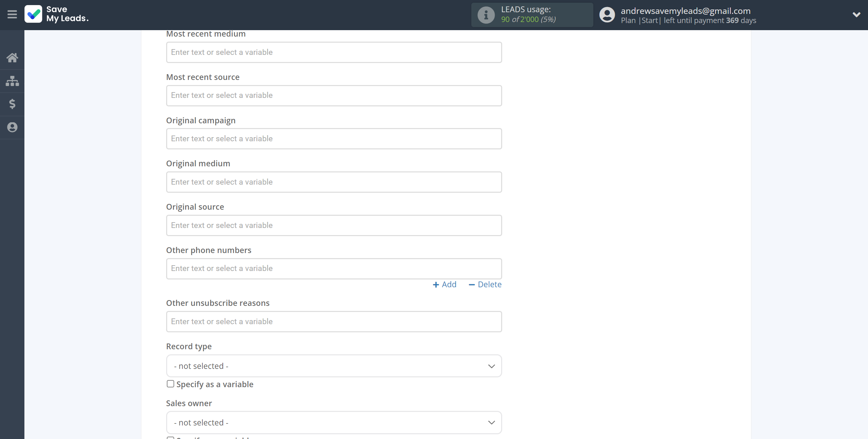Image resolution: width=868 pixels, height=439 pixels.
Task: Click the hamburger menu icon top left
Action: coord(12,15)
